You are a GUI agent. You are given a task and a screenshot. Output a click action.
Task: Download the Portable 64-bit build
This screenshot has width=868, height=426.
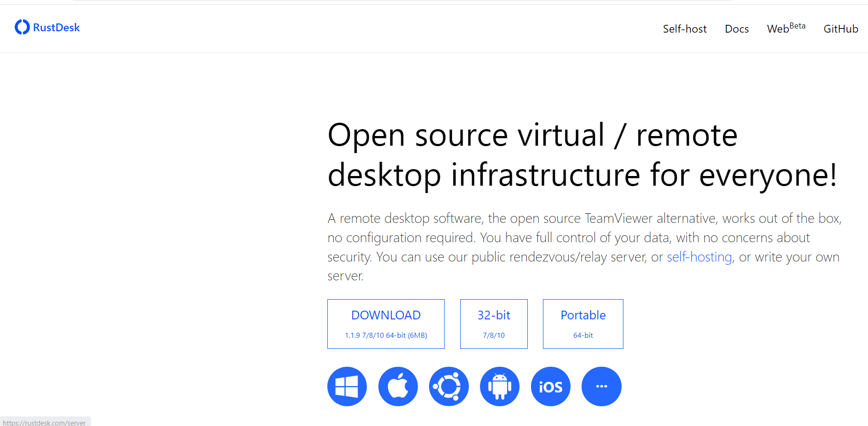[582, 324]
